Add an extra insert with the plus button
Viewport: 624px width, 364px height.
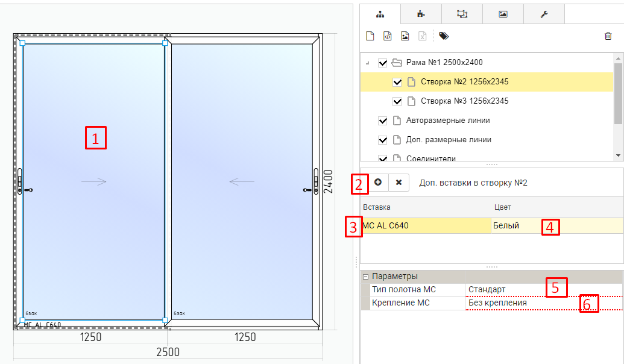tap(378, 182)
